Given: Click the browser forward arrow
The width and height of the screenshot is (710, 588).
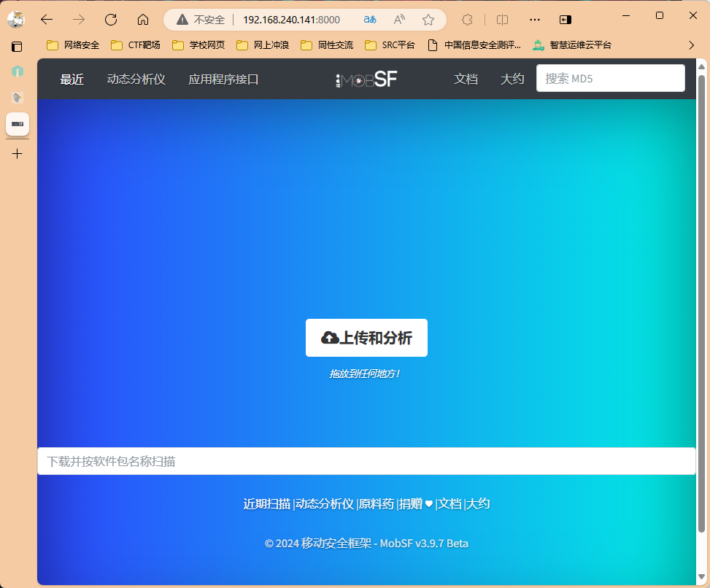Looking at the screenshot, I should [79, 20].
